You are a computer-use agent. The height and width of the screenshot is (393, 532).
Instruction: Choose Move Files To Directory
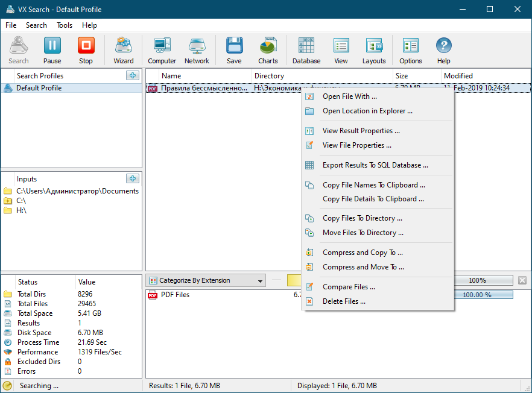(378, 233)
